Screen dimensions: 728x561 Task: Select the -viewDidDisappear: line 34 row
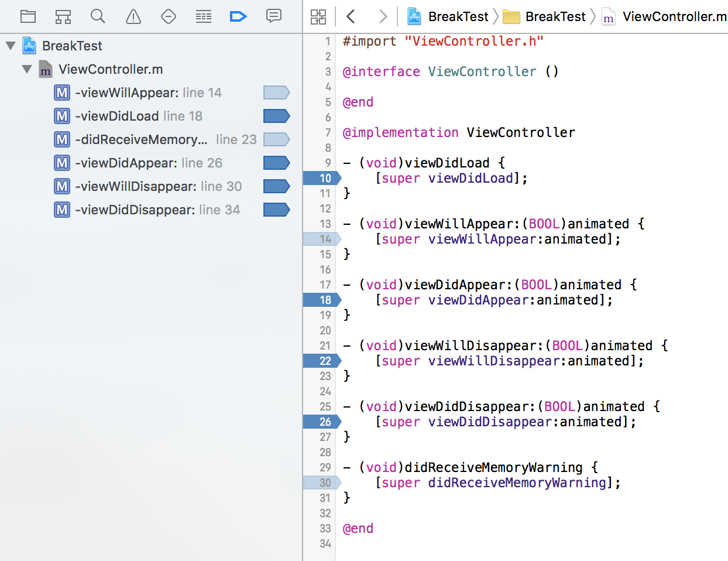[151, 210]
